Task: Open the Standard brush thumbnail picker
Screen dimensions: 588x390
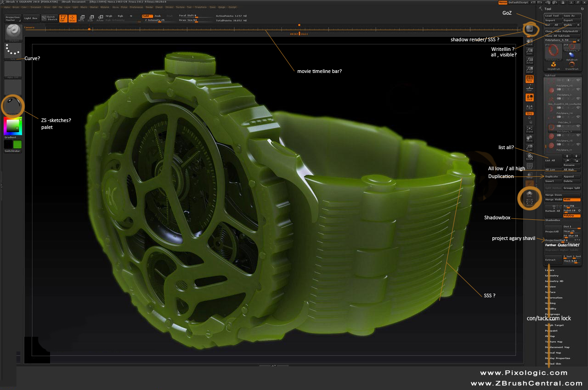Action: pos(13,33)
